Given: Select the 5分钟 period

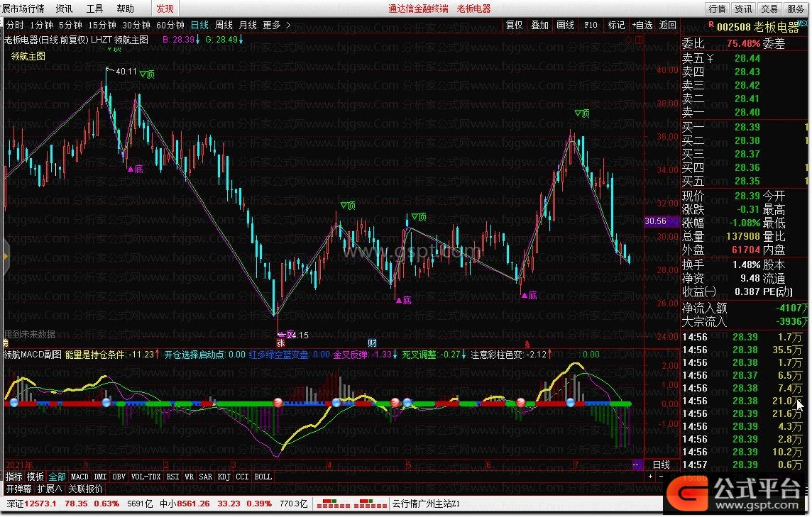Looking at the screenshot, I should tap(70, 25).
